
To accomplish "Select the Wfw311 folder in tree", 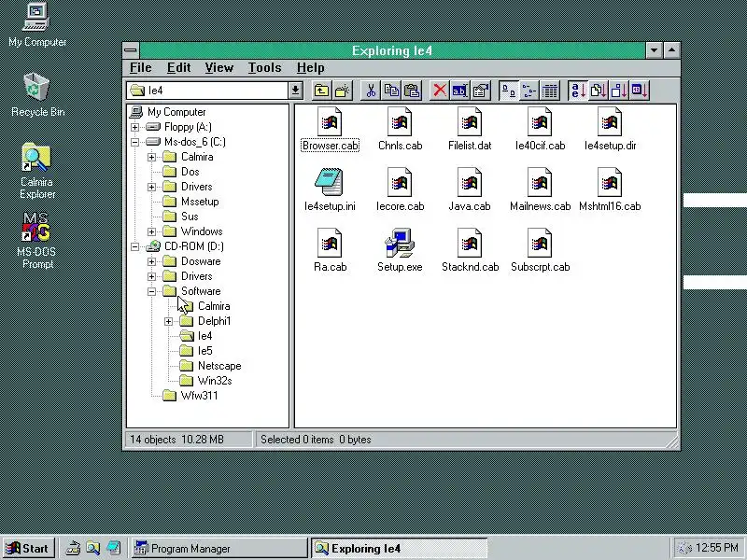I will (x=190, y=396).
